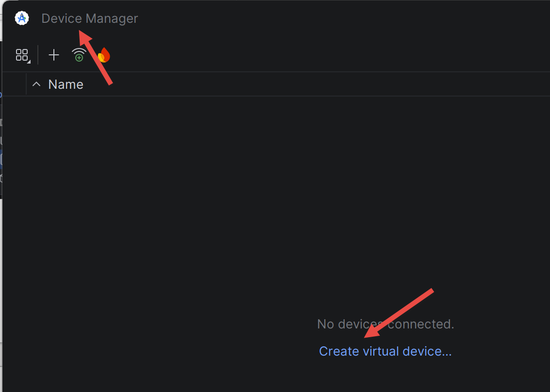Pair a device using the Wi-Fi icon
The image size is (550, 392).
point(79,55)
